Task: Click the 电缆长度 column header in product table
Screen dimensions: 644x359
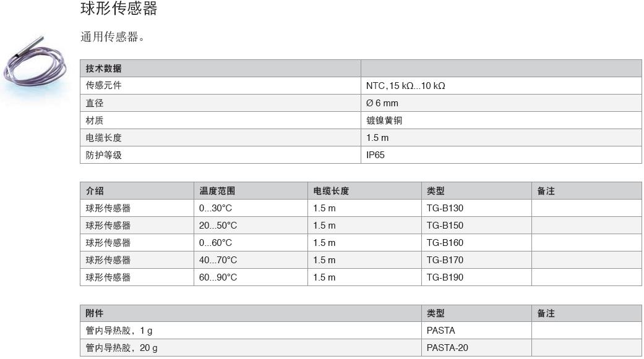Action: click(331, 191)
